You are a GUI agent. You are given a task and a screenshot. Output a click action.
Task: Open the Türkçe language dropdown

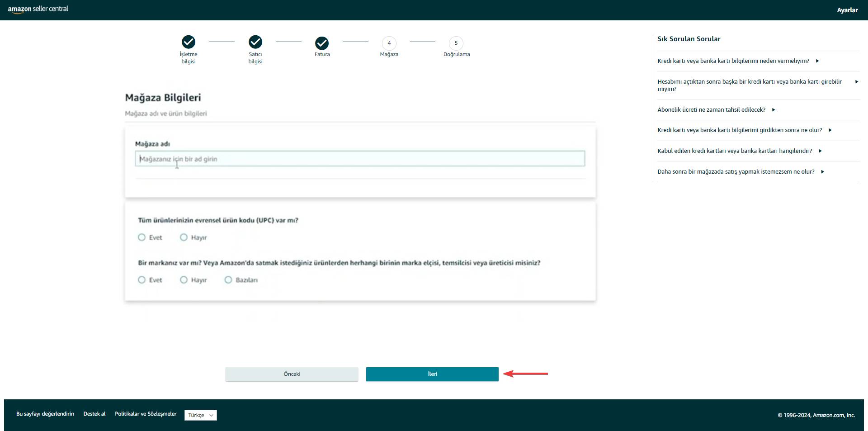point(201,415)
